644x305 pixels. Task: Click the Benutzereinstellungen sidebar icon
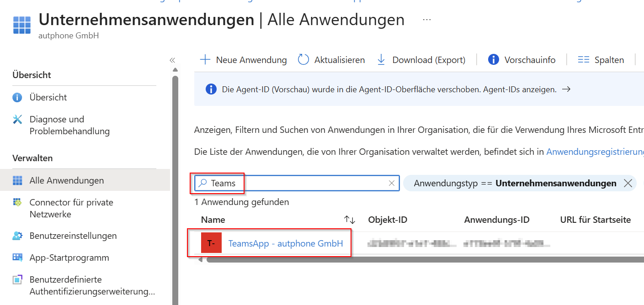coord(17,236)
